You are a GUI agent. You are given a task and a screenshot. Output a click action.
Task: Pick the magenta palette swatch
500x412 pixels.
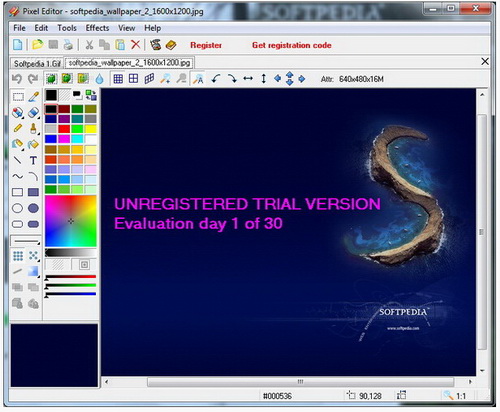(x=64, y=139)
